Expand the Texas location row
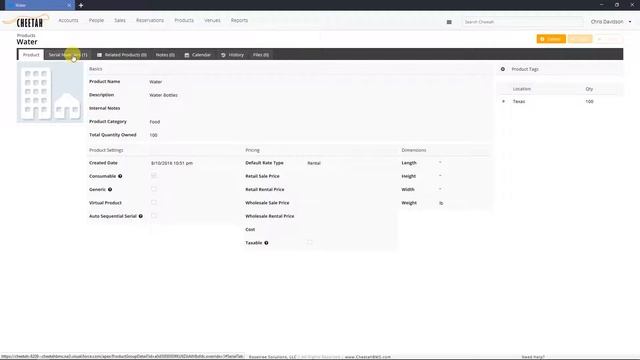Image resolution: width=640 pixels, height=360 pixels. [x=503, y=101]
